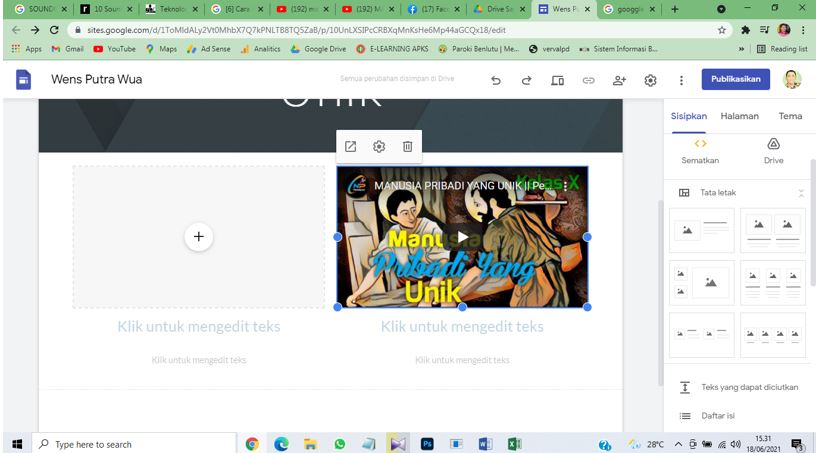
Task: Open the embedded video settings gear
Action: [x=379, y=147]
